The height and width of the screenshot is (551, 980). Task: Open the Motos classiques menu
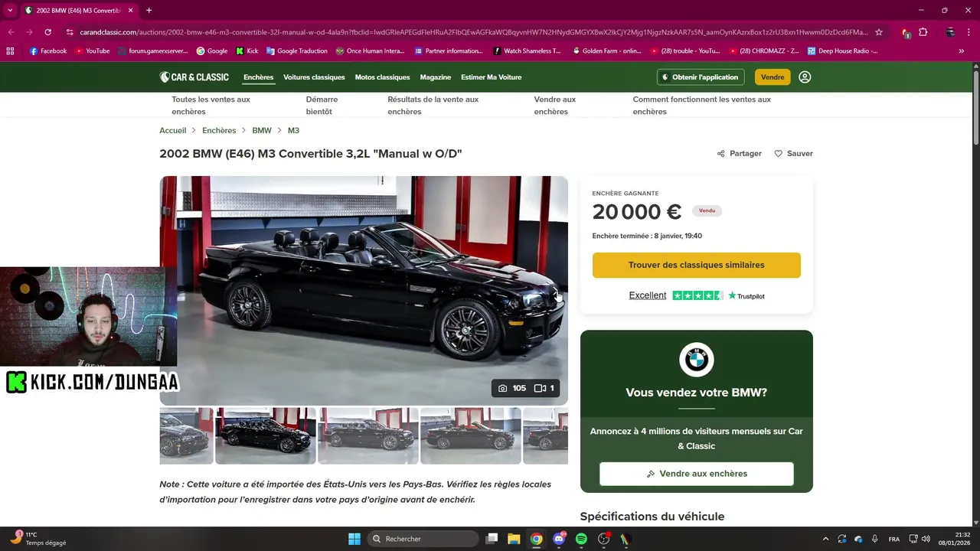(383, 77)
